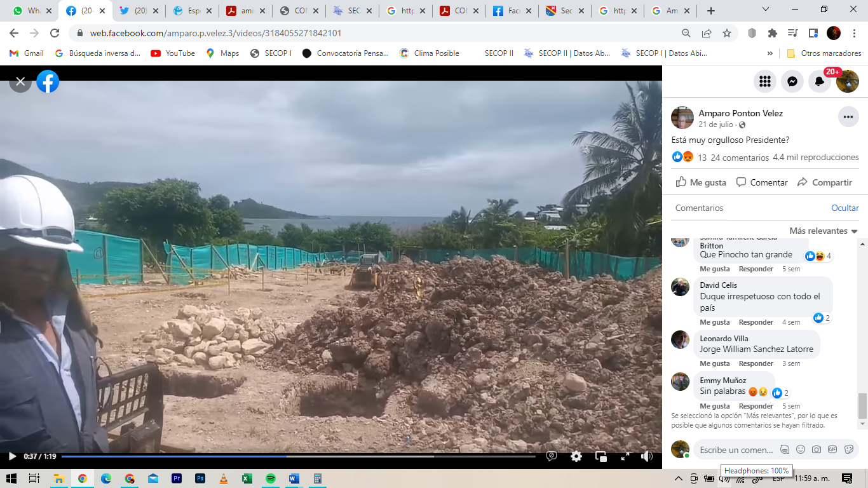Close the video viewer with the X
Viewport: 868px width, 488px height.
(x=20, y=81)
